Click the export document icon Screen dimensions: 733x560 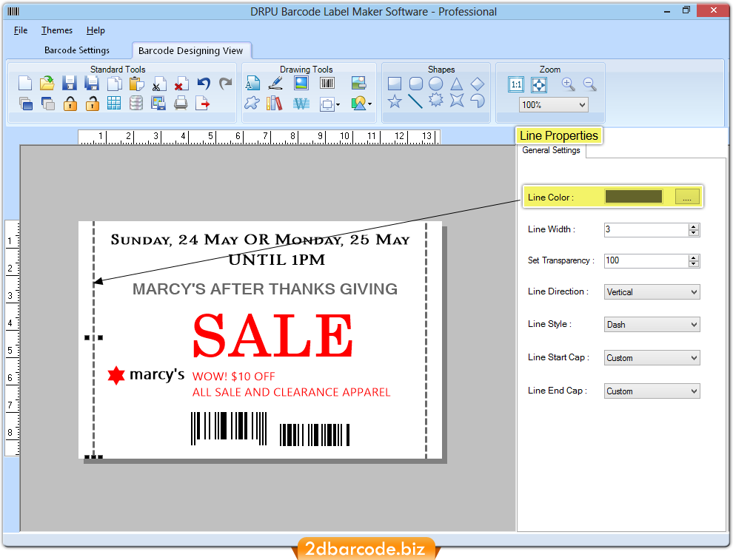pos(203,104)
